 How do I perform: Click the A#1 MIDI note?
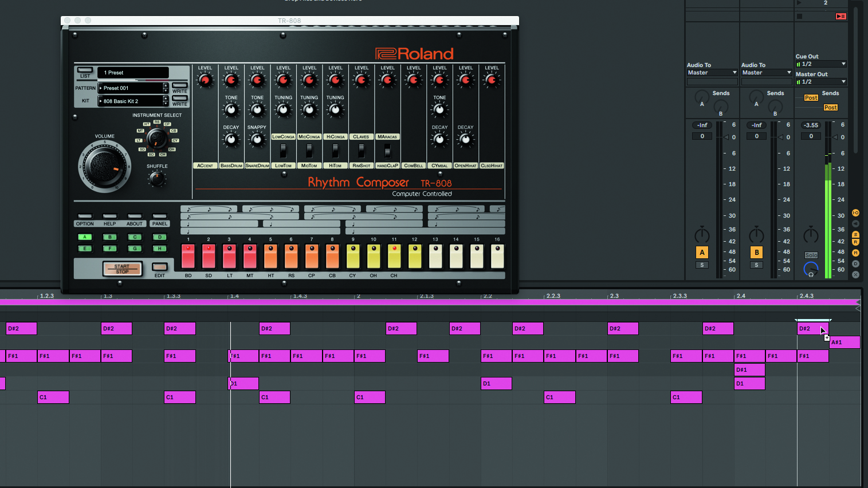point(845,343)
